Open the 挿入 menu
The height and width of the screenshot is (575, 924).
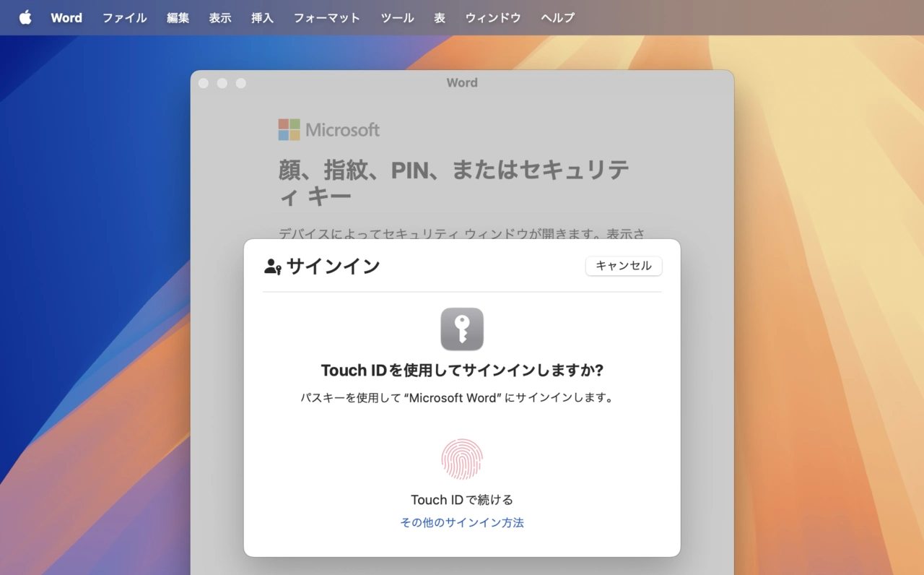(x=262, y=17)
